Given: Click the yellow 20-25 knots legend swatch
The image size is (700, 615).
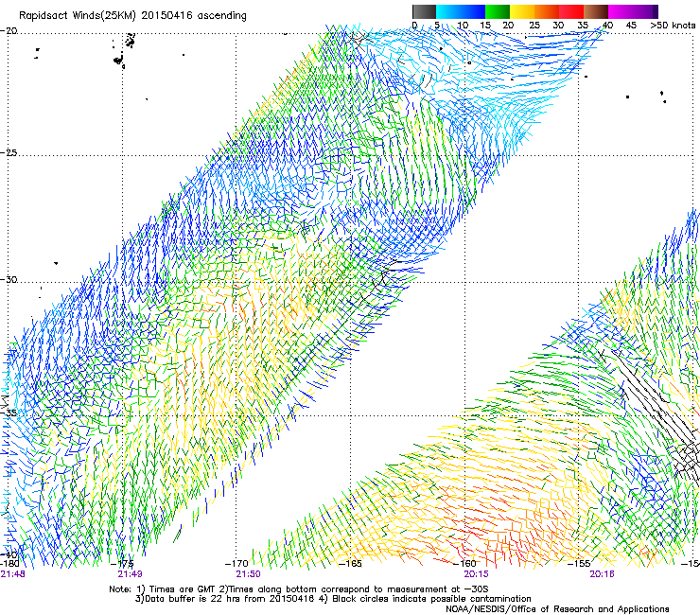Looking at the screenshot, I should [x=522, y=11].
